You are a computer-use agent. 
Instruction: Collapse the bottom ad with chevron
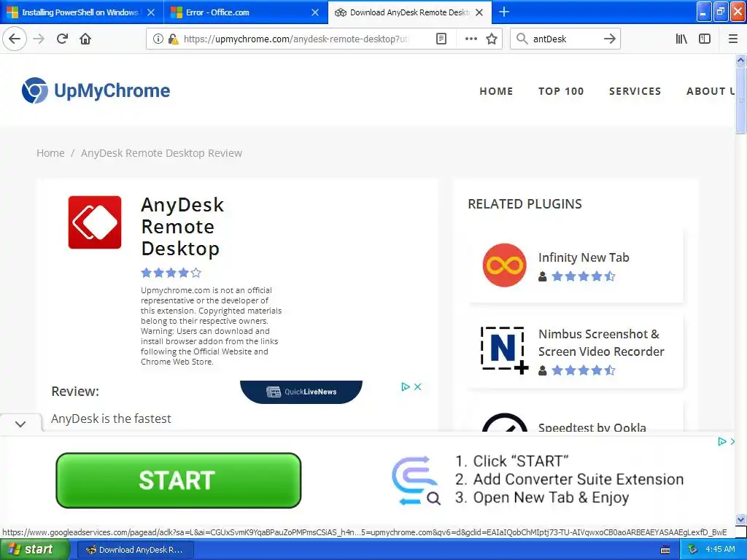point(20,424)
